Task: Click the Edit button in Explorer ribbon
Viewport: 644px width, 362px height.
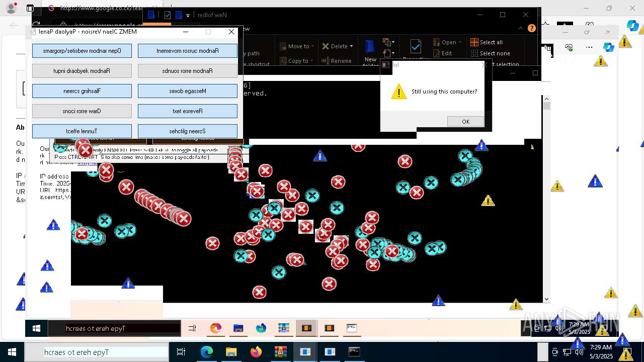Action: point(442,53)
